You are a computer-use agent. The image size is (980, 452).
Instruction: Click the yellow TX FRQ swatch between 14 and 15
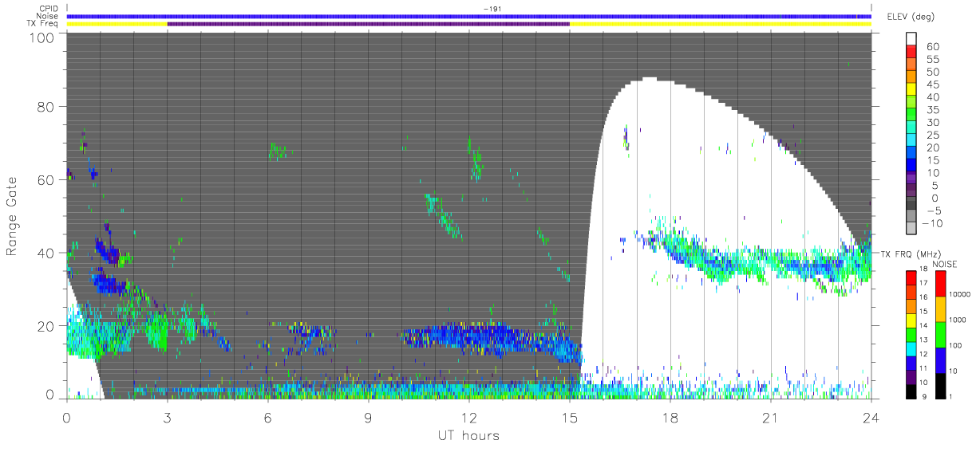click(x=911, y=320)
